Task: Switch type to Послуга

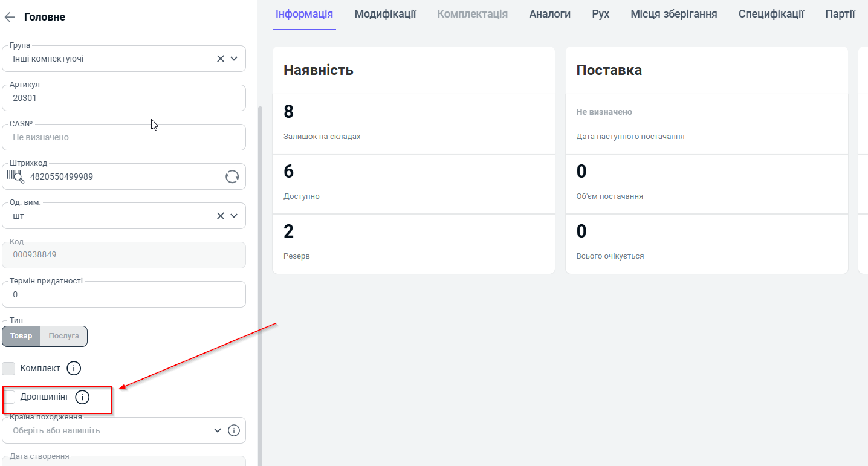Action: tap(63, 336)
